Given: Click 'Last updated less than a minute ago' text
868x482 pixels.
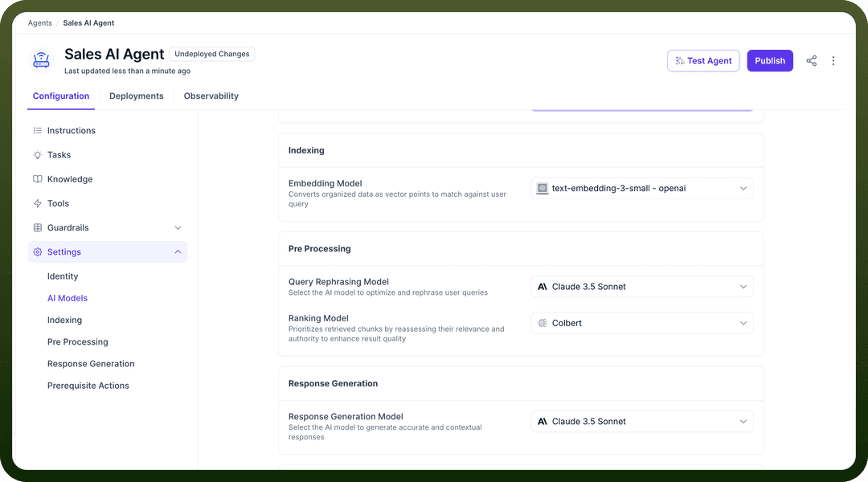Looking at the screenshot, I should click(127, 71).
